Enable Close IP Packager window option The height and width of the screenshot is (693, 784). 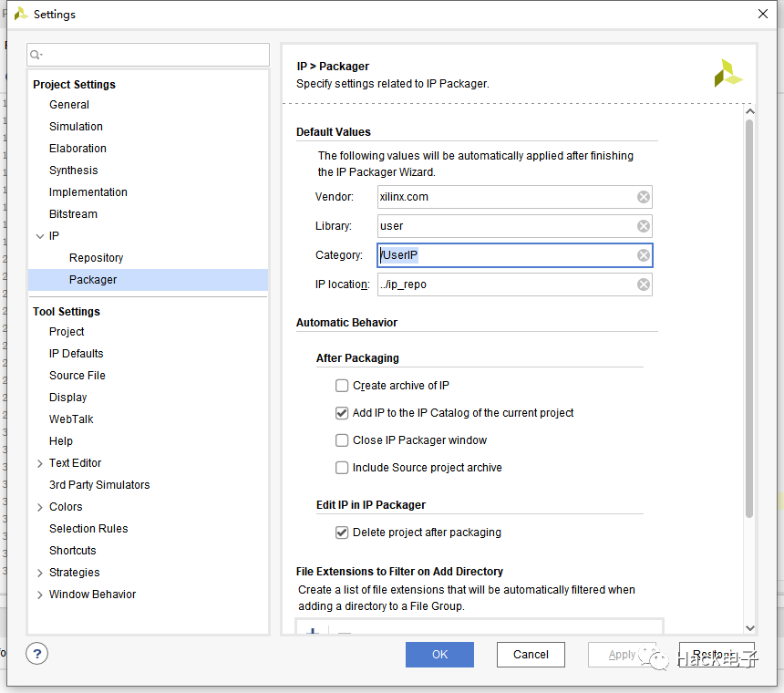tap(342, 440)
